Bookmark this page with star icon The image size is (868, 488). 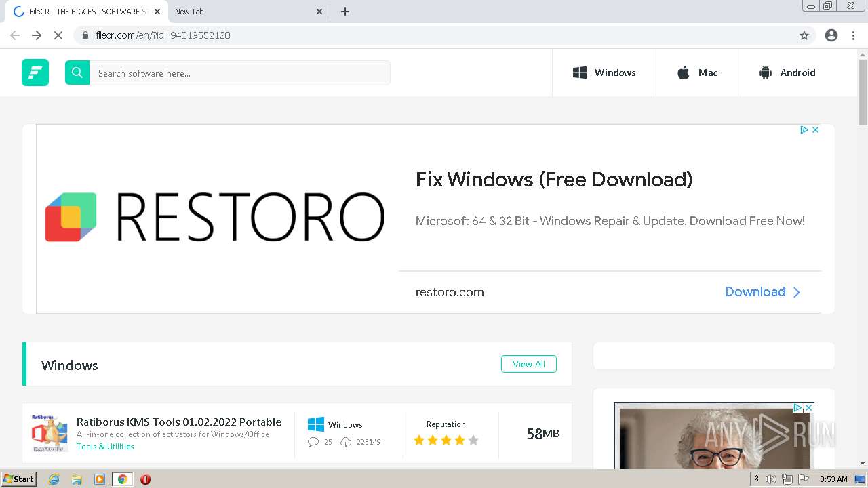pyautogui.click(x=804, y=35)
